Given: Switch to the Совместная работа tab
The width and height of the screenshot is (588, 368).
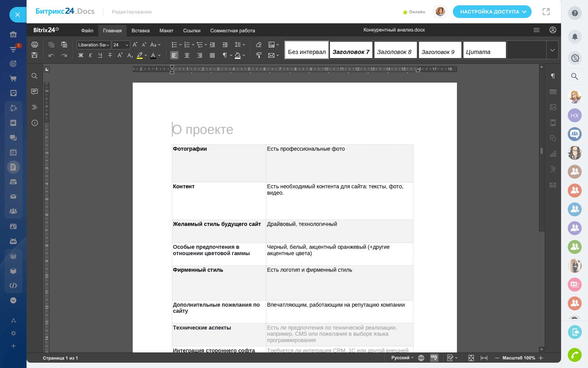Looking at the screenshot, I should 232,31.
